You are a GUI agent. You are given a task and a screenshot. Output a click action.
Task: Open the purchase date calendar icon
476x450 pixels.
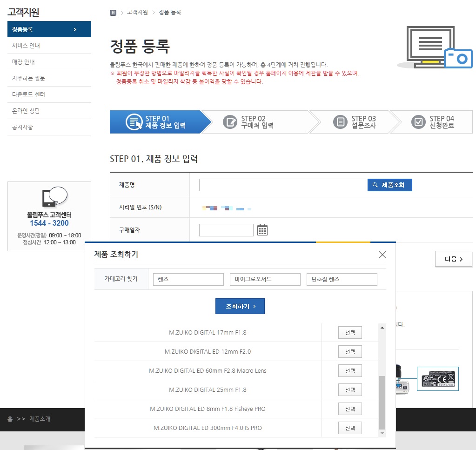coord(262,230)
